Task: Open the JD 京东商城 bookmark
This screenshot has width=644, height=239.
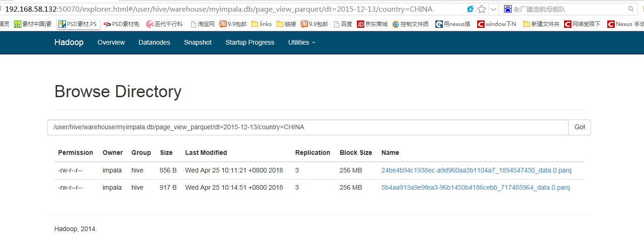Action: point(372,24)
